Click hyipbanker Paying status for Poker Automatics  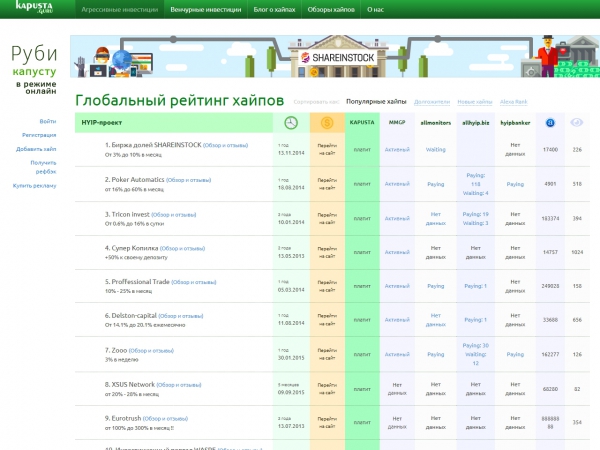click(515, 184)
